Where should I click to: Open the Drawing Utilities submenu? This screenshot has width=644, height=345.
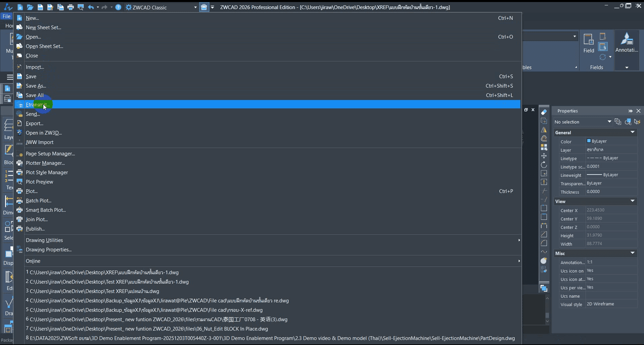coord(44,240)
